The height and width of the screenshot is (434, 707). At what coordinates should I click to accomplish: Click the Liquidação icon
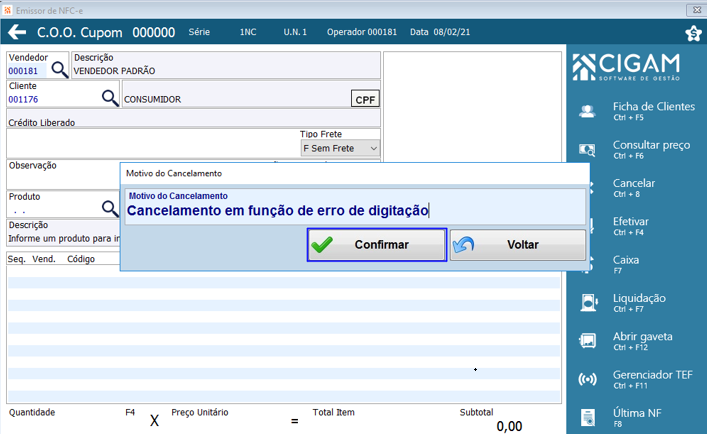click(x=589, y=302)
